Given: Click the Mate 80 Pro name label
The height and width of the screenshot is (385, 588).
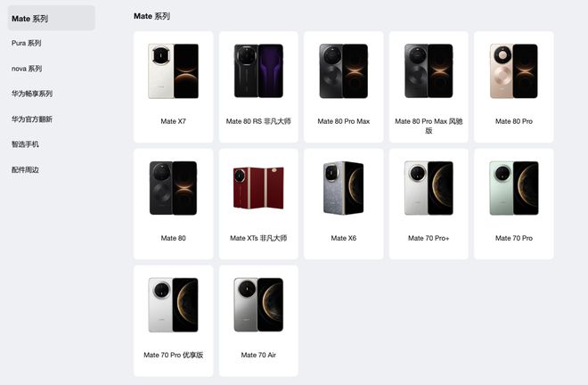Looking at the screenshot, I should 514,121.
